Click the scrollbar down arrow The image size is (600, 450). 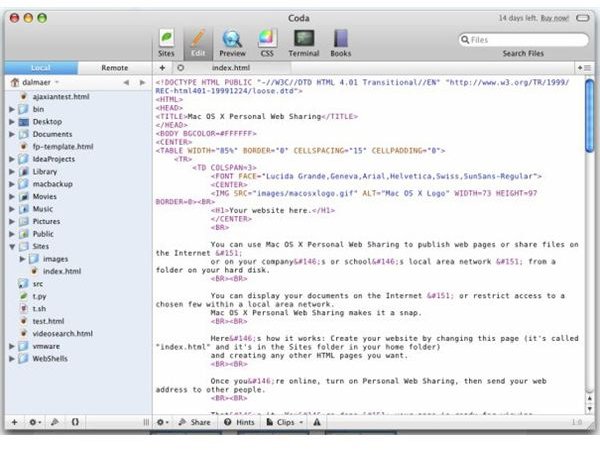coord(590,408)
